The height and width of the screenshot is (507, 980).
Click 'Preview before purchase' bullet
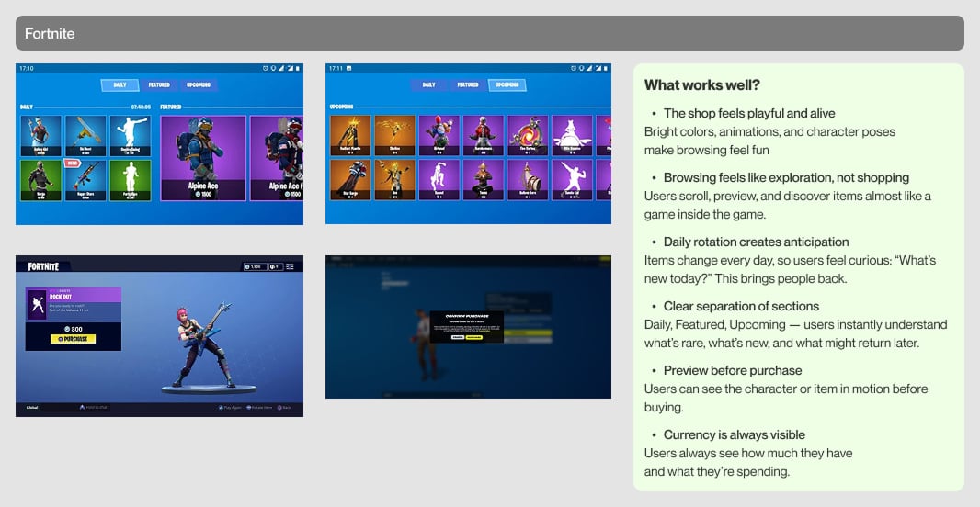pyautogui.click(x=733, y=371)
